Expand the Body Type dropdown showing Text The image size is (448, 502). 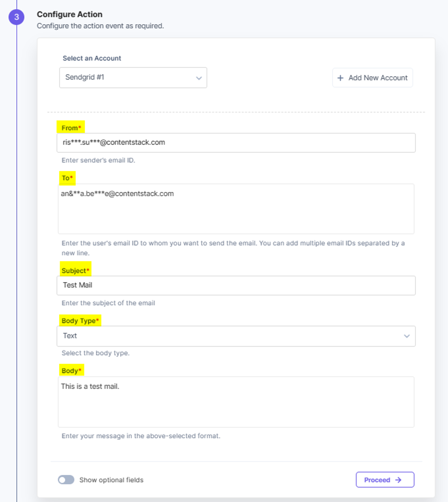(236, 336)
